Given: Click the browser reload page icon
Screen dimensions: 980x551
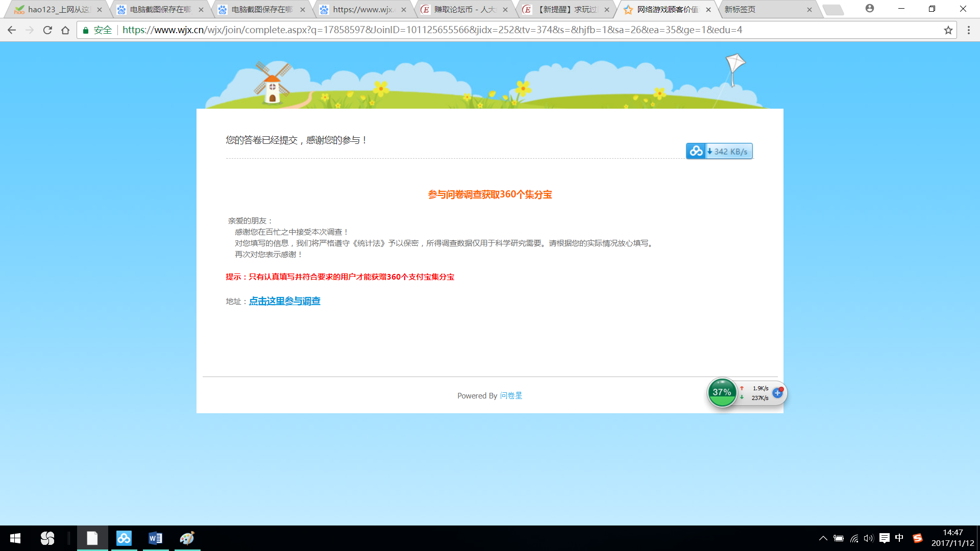Looking at the screenshot, I should coord(47,30).
